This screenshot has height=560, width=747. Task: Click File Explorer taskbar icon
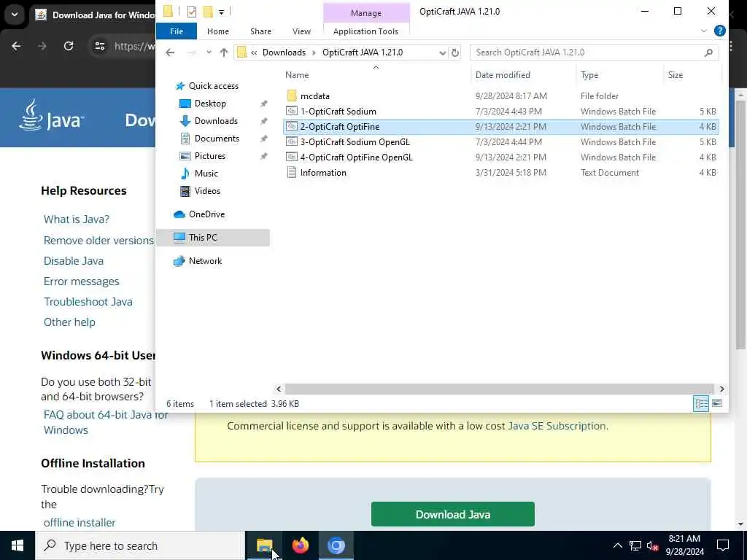pyautogui.click(x=264, y=545)
